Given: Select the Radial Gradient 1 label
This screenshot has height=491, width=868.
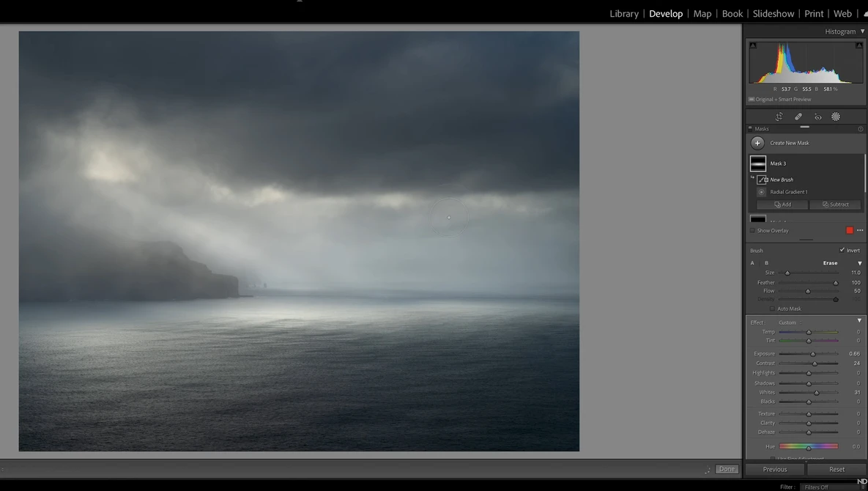Looking at the screenshot, I should tap(788, 192).
